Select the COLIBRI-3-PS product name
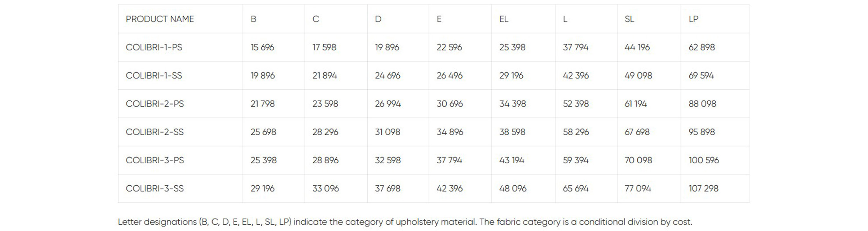The width and height of the screenshot is (868, 231). pyautogui.click(x=155, y=160)
